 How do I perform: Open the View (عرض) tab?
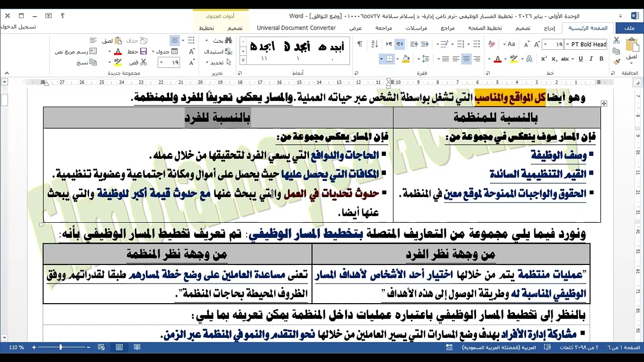356,28
